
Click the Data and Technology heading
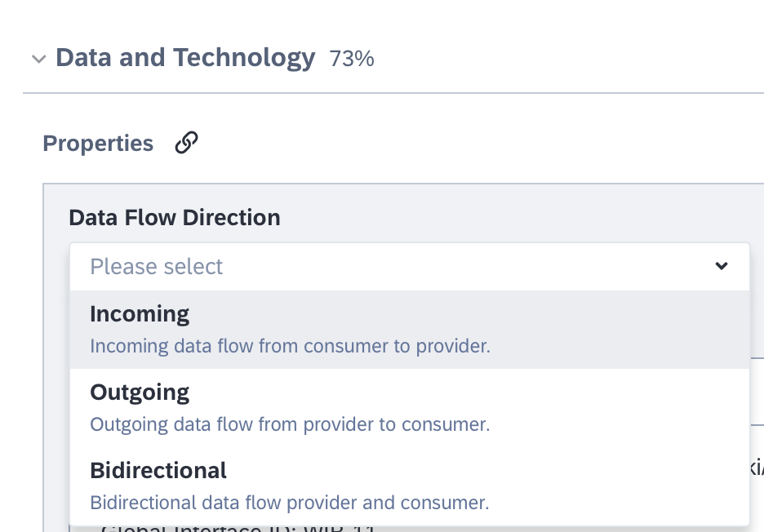coord(184,58)
